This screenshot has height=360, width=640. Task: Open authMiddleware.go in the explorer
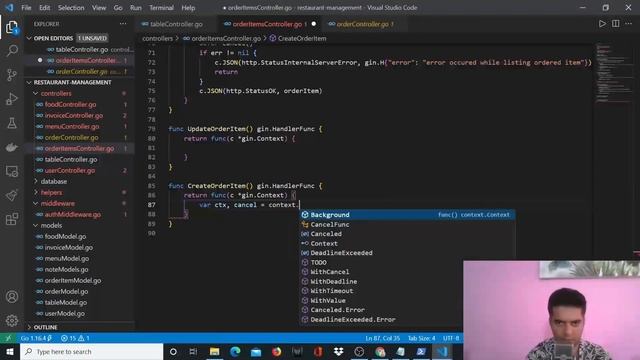(72, 215)
